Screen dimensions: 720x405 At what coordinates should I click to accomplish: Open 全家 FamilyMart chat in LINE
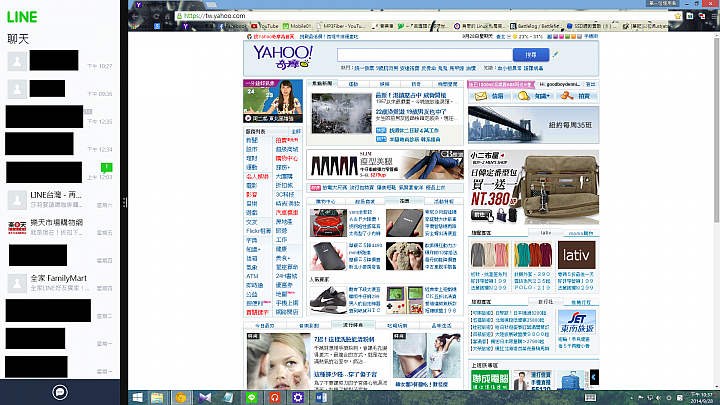coord(60,283)
